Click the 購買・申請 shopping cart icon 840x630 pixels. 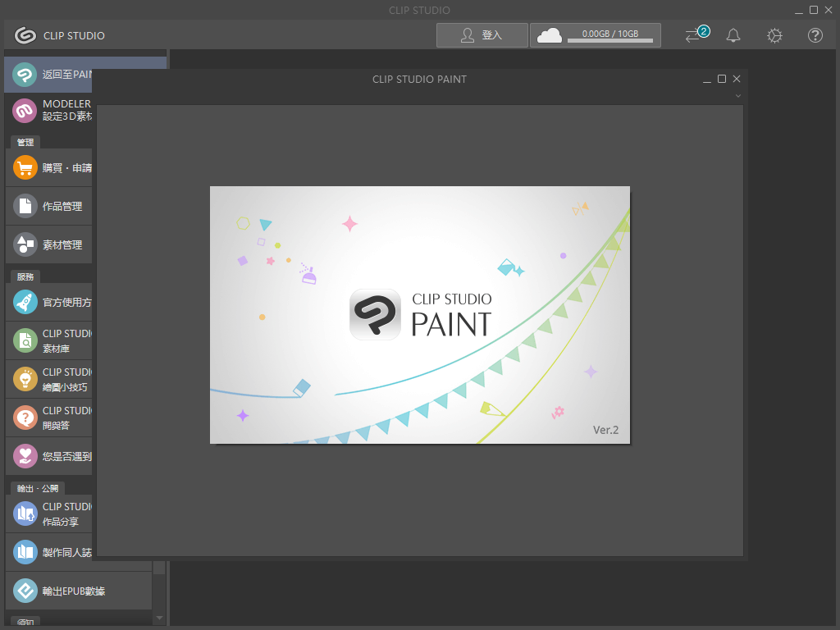click(x=25, y=167)
